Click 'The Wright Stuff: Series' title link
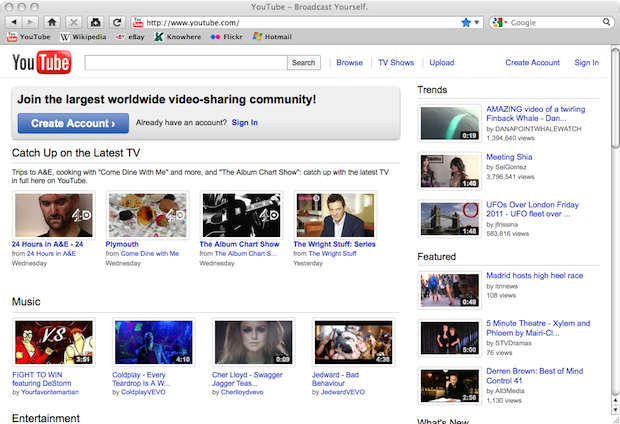620x424 pixels. 335,244
